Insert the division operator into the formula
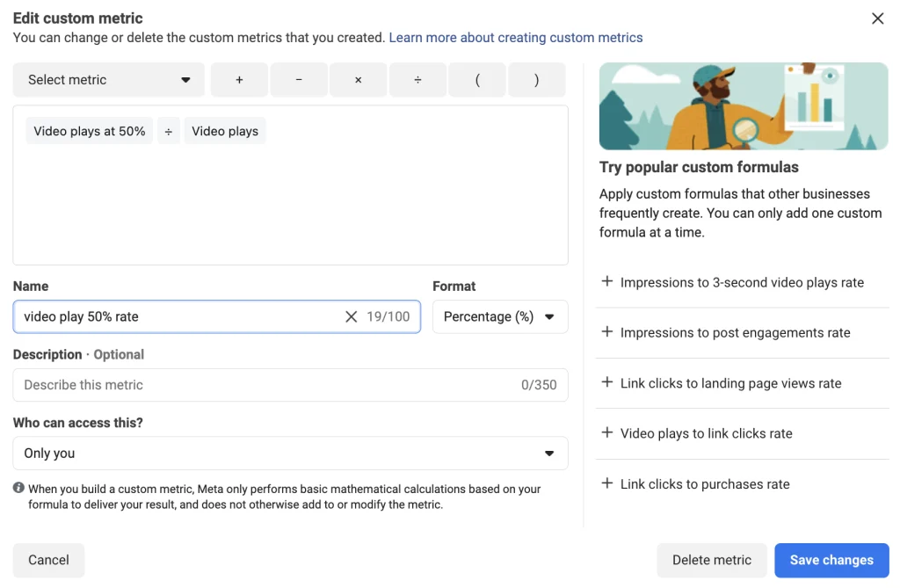 (417, 79)
